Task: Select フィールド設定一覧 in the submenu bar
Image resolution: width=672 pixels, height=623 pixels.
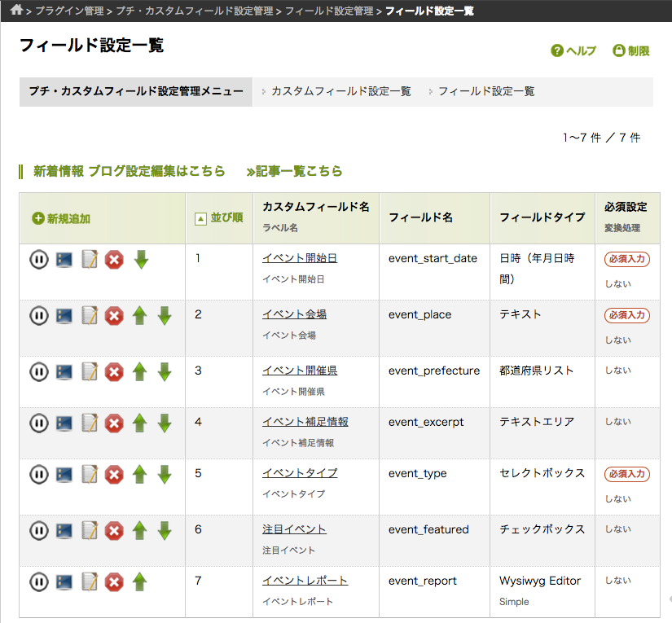Action: 486,91
